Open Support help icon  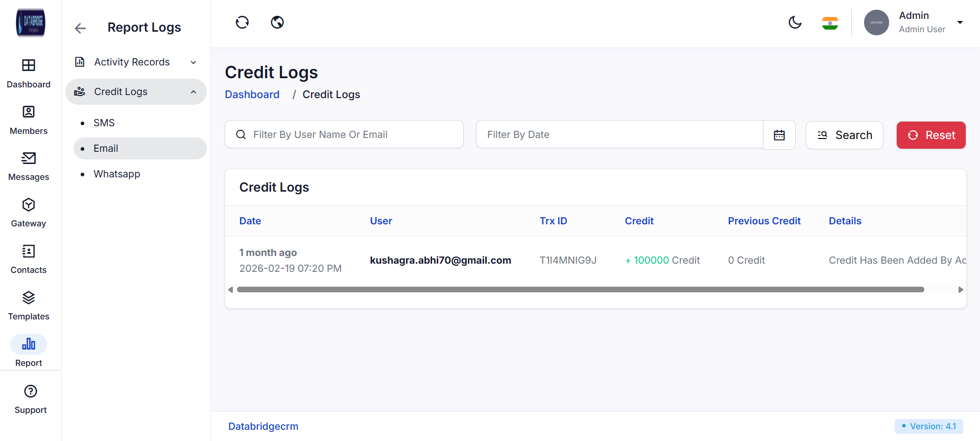31,391
